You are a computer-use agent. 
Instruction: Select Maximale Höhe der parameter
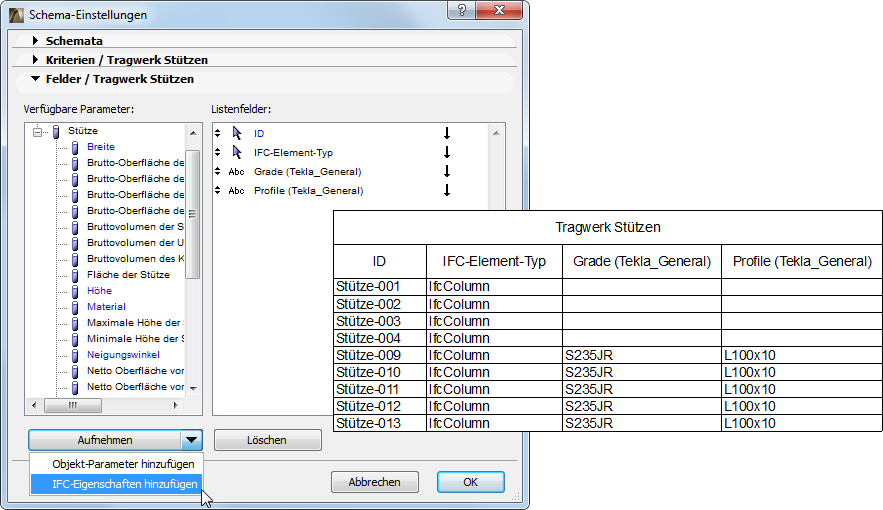(x=135, y=323)
